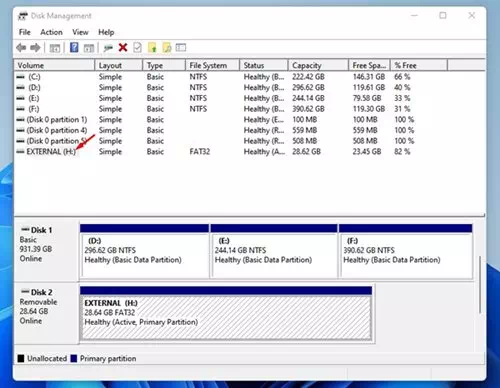
Task: Click the list view settings toolbar icon
Action: [181, 48]
